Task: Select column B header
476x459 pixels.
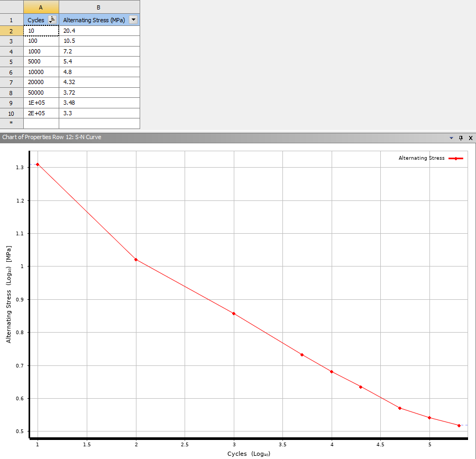Action: [x=99, y=7]
